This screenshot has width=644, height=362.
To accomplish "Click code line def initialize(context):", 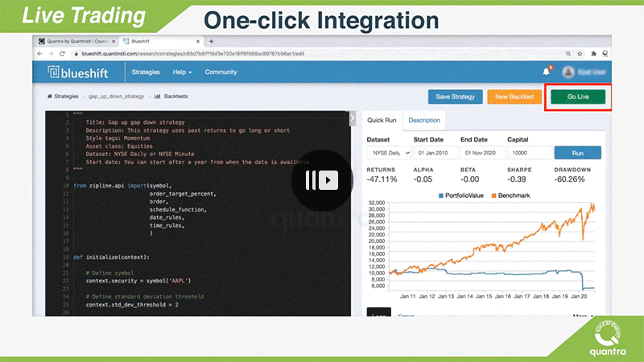I will tap(111, 257).
